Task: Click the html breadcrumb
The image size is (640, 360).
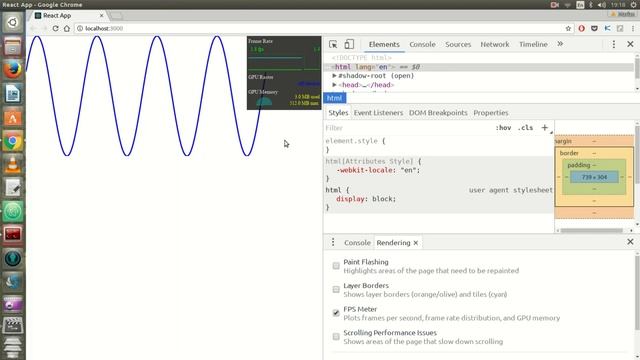Action: click(335, 98)
